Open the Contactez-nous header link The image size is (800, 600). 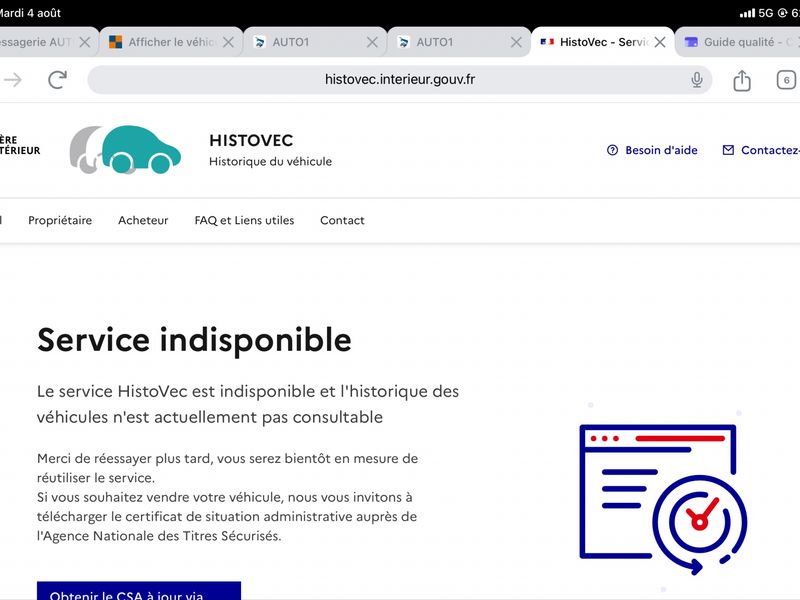point(761,150)
